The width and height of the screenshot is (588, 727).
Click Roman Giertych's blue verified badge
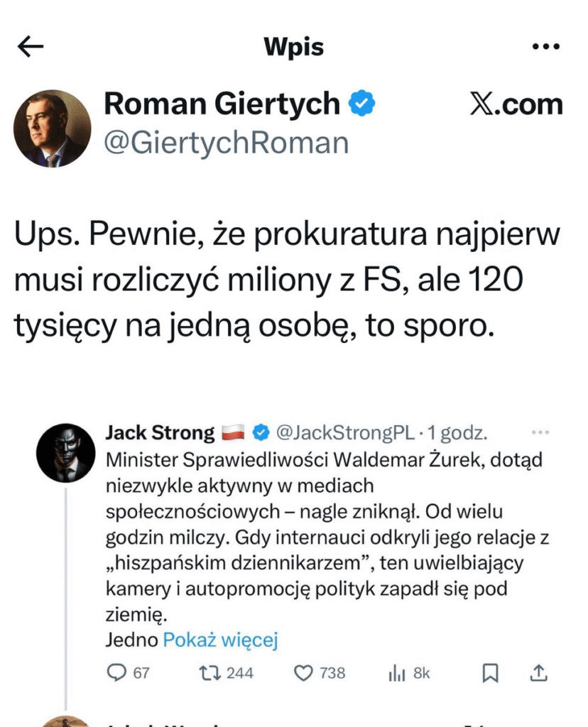pyautogui.click(x=362, y=104)
